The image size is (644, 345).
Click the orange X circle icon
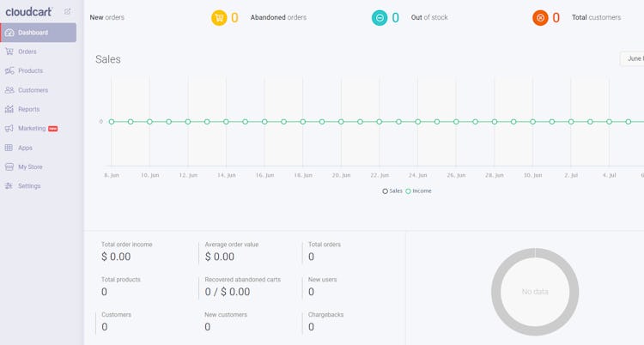click(540, 17)
